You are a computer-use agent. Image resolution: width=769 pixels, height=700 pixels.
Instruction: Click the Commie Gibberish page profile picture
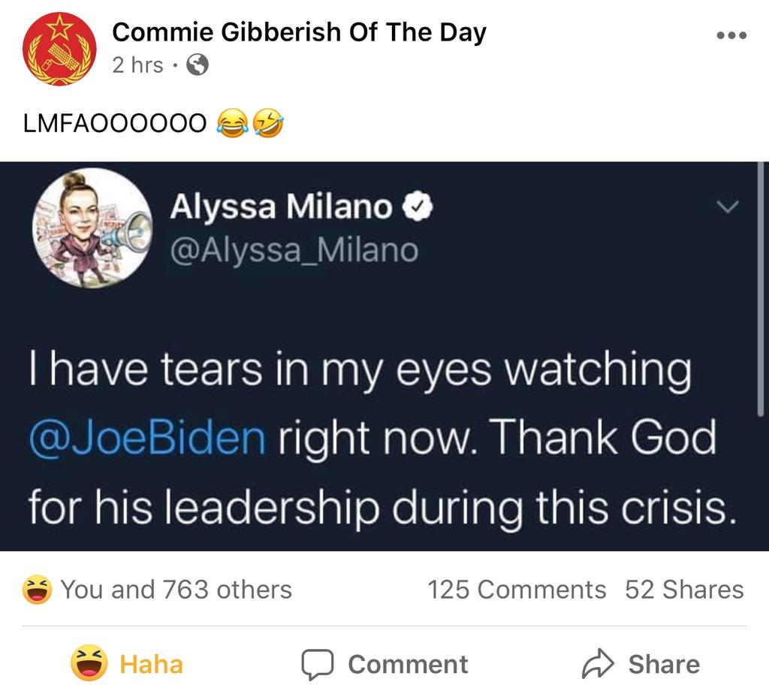click(59, 50)
